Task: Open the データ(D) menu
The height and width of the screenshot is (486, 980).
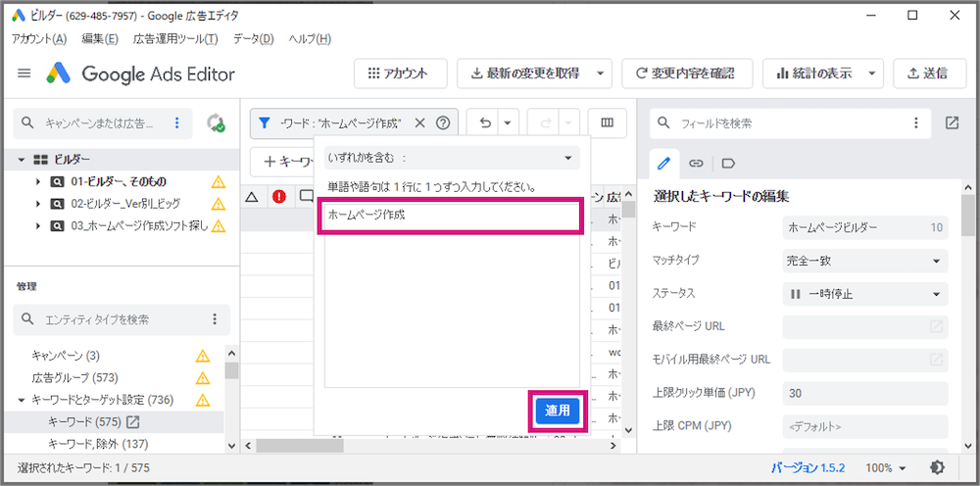Action: pos(254,39)
